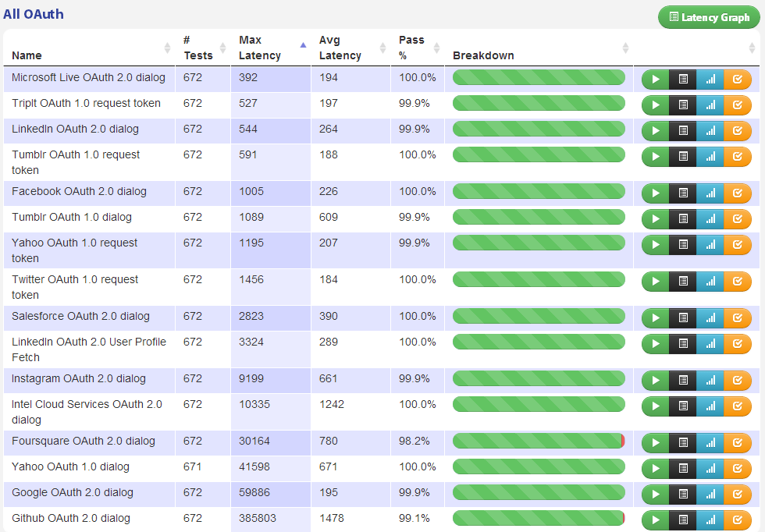The image size is (765, 532).
Task: Show bar chart for TripIt OAuth 1.0 request token
Action: click(x=710, y=105)
